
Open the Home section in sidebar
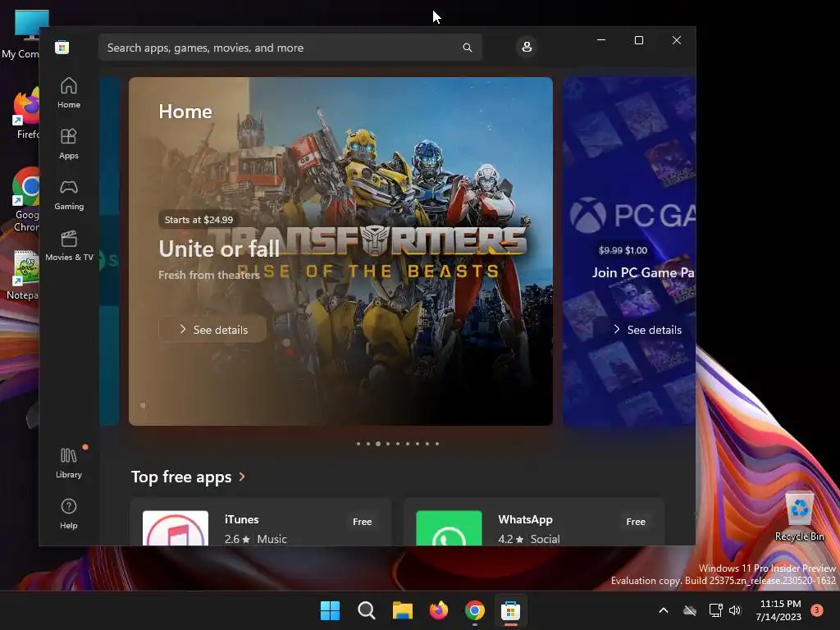click(69, 94)
